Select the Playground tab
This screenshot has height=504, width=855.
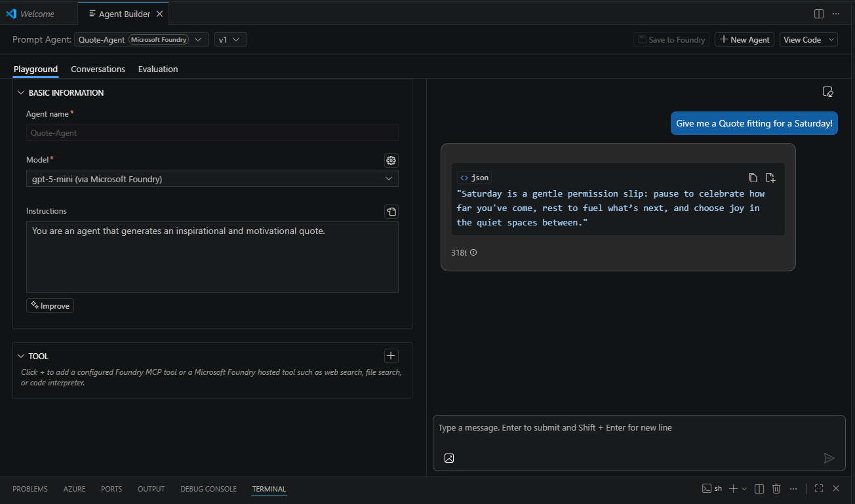tap(35, 69)
